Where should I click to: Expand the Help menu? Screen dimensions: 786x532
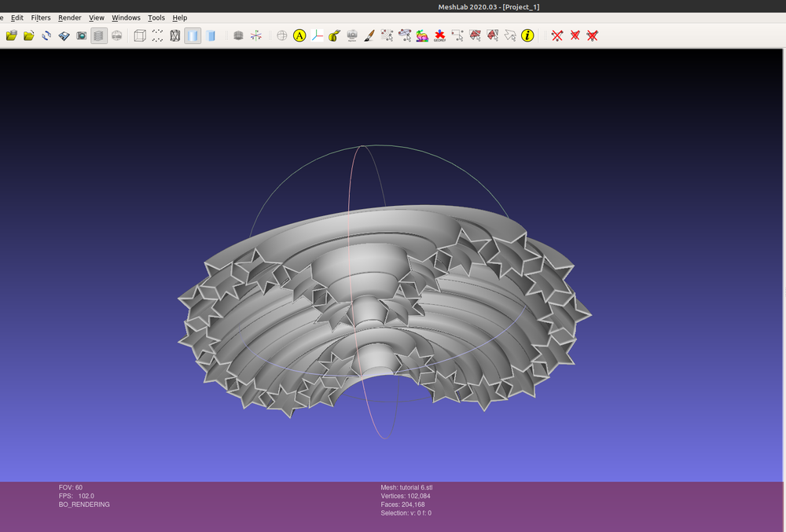coord(180,17)
